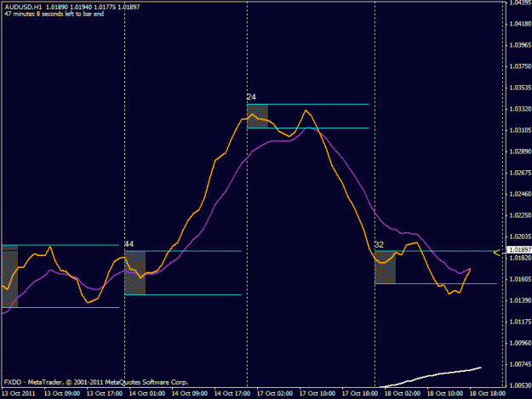This screenshot has width=532, height=399.
Task: Click the current price tag 1.01897
Action: [x=519, y=250]
